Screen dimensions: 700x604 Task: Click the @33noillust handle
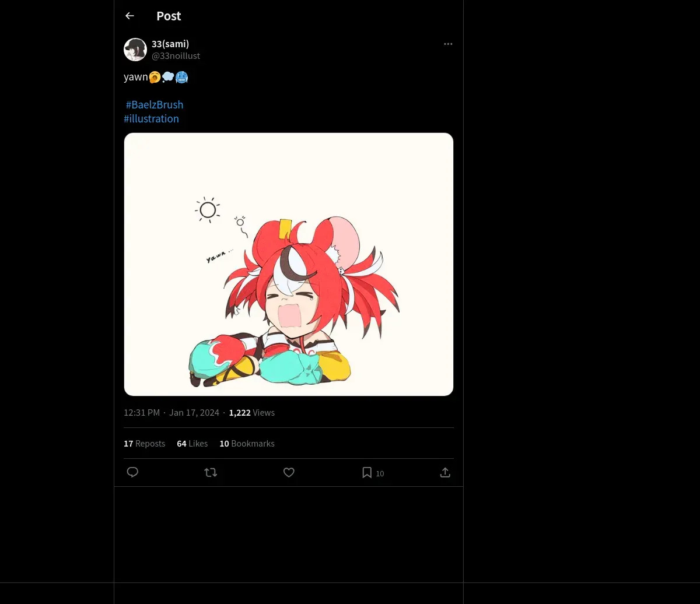tap(176, 56)
